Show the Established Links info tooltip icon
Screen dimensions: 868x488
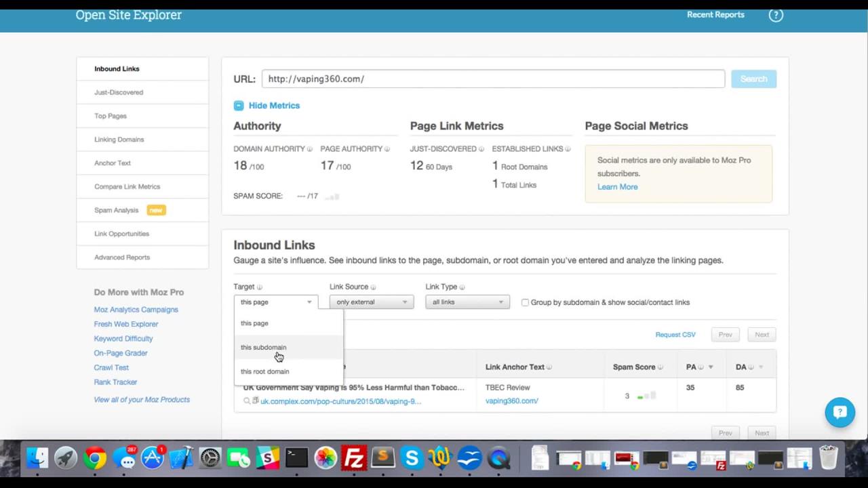coord(568,149)
